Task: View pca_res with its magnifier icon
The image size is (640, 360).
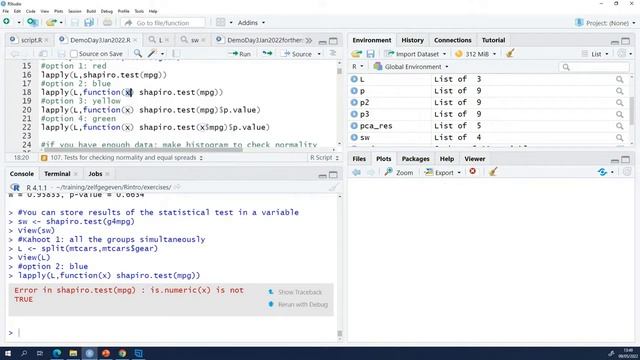Action: tap(620, 126)
